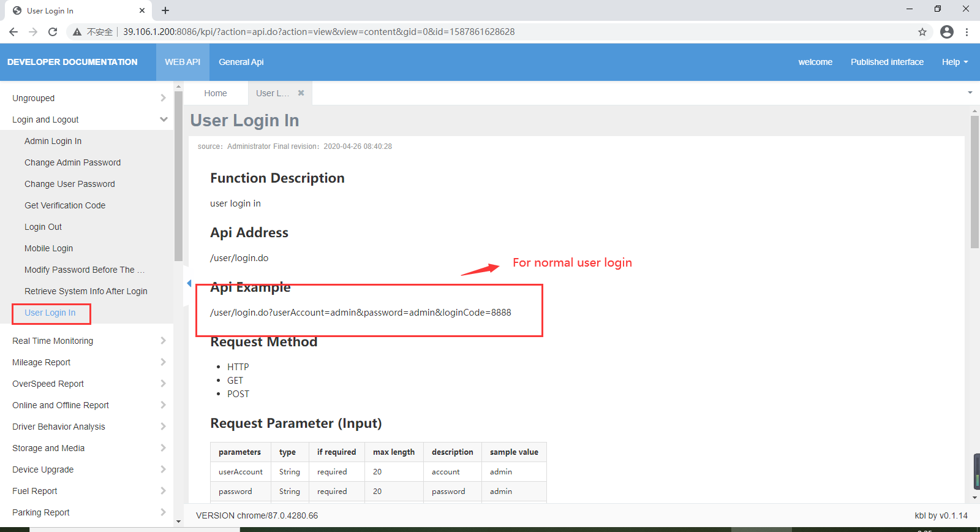Screen dimensions: 980x532
Task: Expand the Ungrouped category
Action: click(x=87, y=98)
